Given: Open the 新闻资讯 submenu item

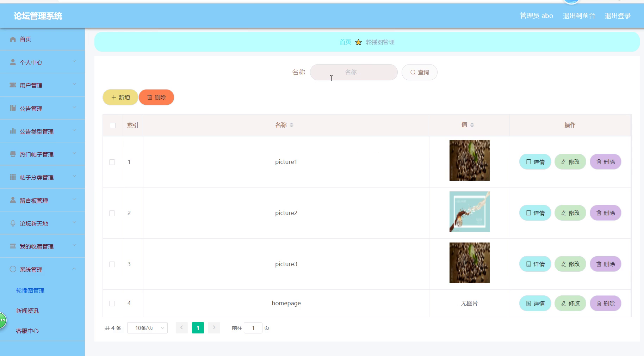Looking at the screenshot, I should [27, 311].
